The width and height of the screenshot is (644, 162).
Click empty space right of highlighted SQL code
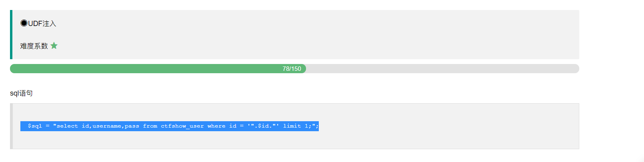[439, 126]
